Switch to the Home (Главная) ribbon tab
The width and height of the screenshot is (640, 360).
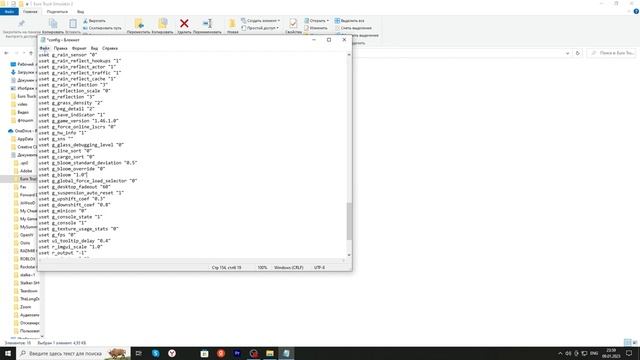30,11
